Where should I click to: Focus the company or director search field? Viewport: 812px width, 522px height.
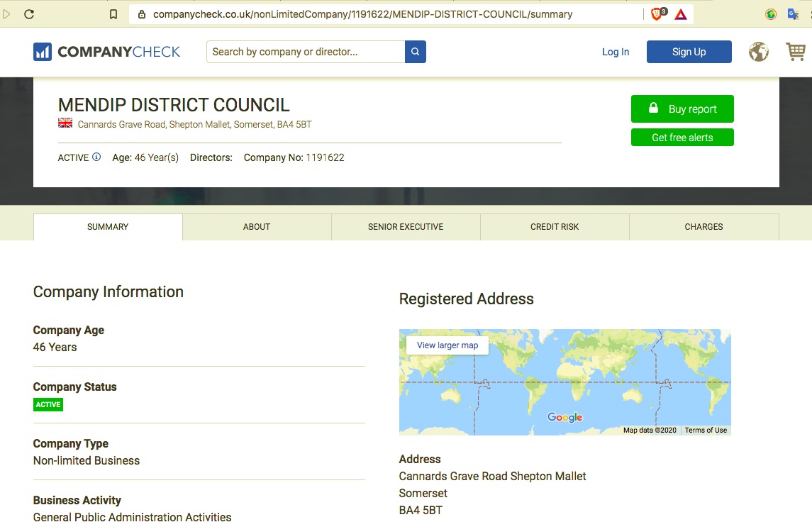[x=306, y=52]
